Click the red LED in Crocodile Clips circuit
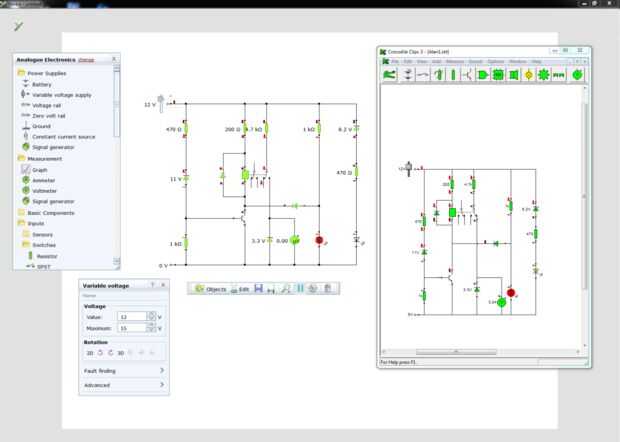The height and width of the screenshot is (442, 620). [511, 293]
